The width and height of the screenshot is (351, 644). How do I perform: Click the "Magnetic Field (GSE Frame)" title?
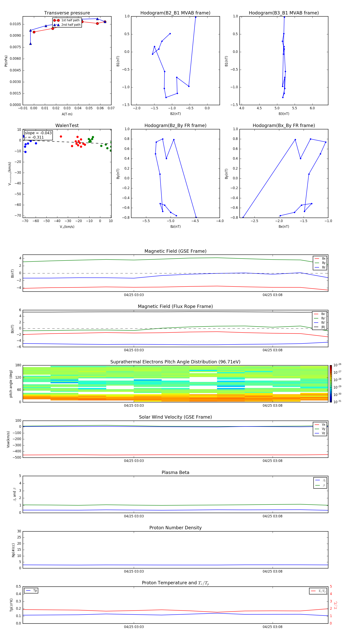click(175, 251)
